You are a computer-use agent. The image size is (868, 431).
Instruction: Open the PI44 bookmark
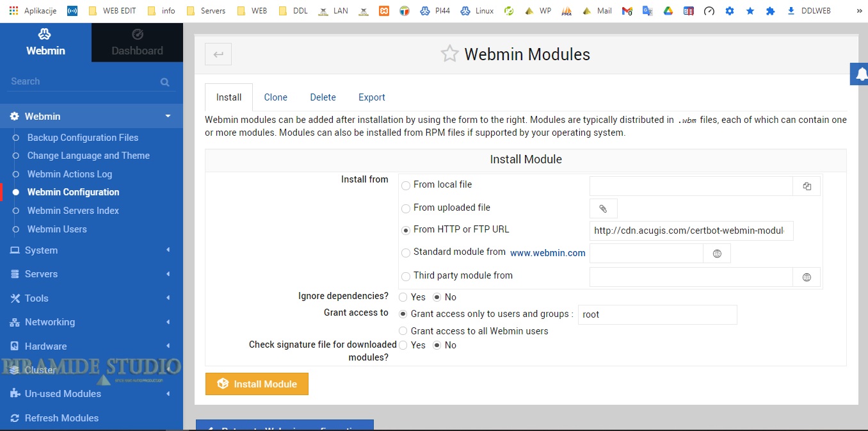[436, 11]
